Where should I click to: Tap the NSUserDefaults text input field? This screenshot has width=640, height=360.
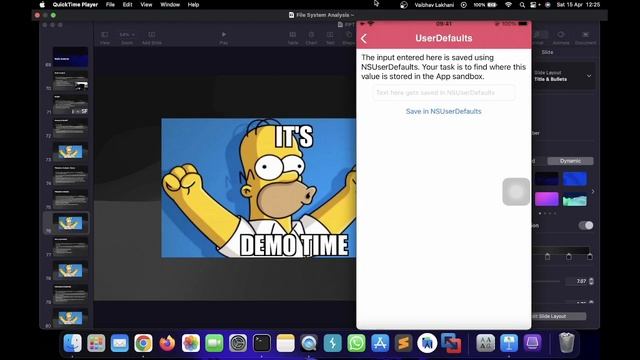pyautogui.click(x=444, y=93)
